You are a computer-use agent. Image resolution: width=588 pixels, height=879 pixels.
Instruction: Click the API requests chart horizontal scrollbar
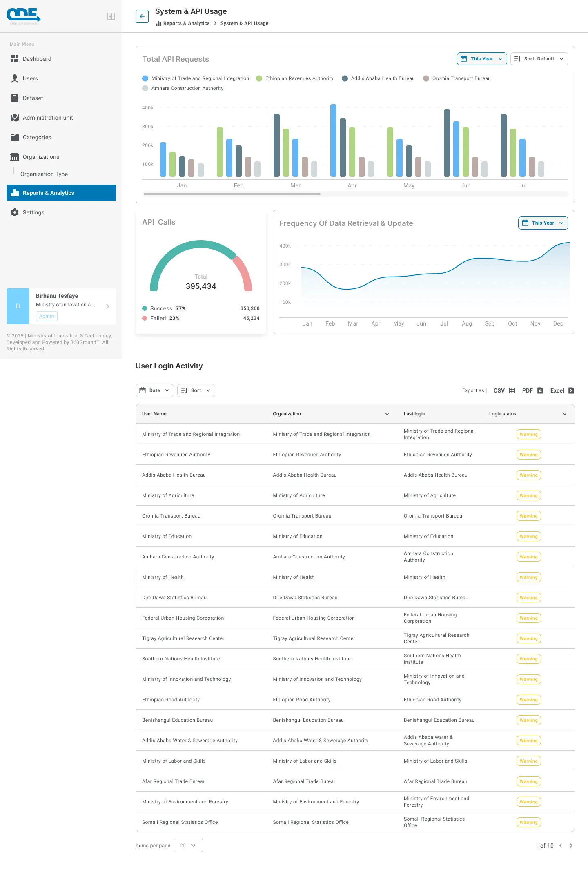coord(232,194)
